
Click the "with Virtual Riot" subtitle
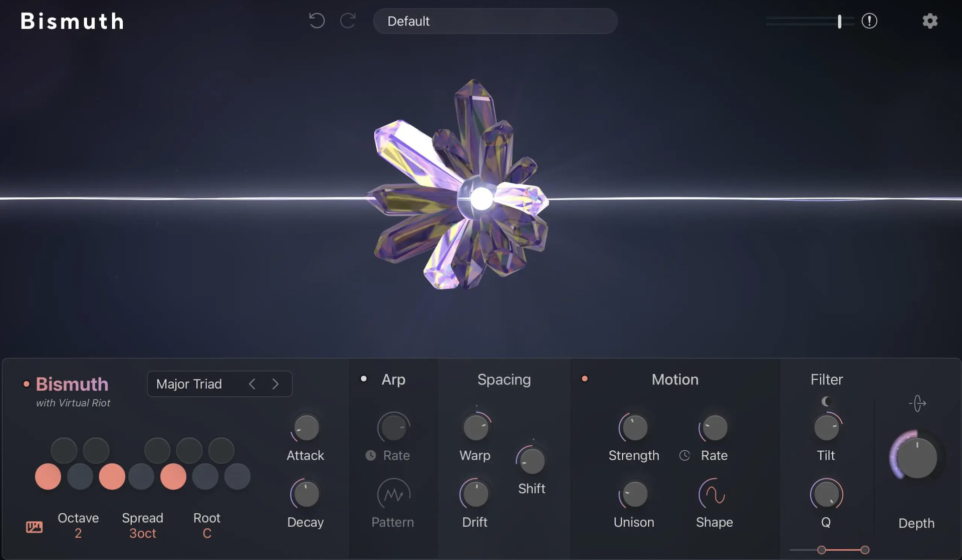[x=73, y=403]
